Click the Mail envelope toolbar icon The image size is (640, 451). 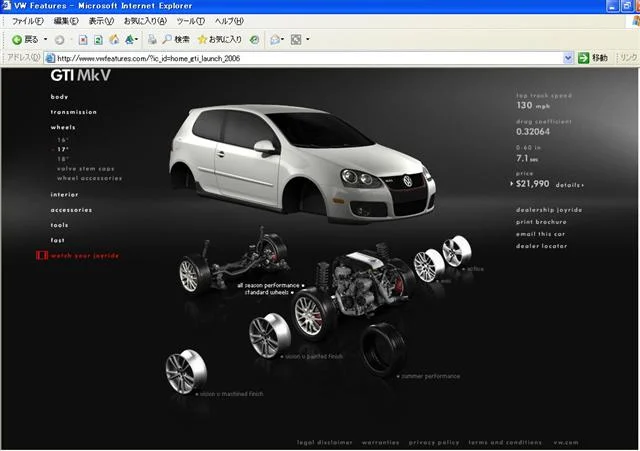[276, 40]
